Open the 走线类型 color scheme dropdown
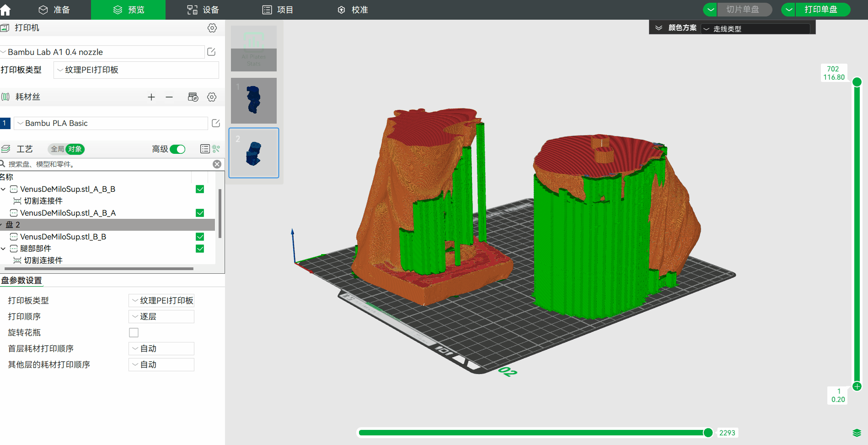 (x=755, y=28)
